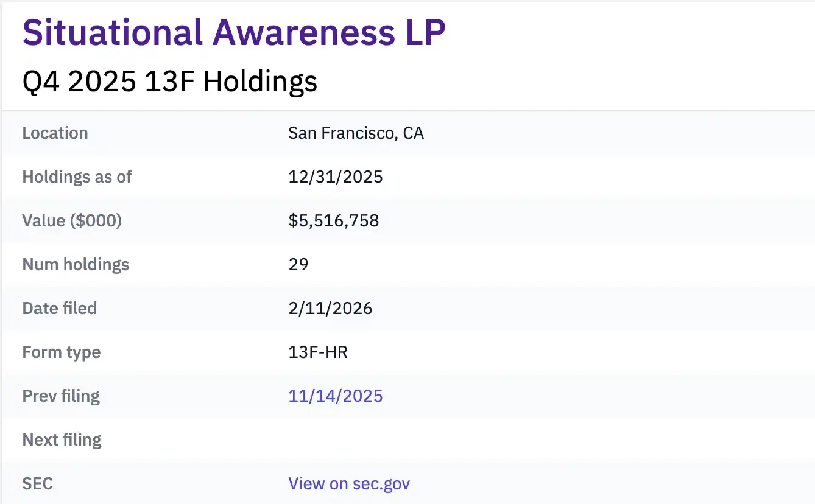
Task: Click the 13F-HR form type value
Action: coord(318,352)
